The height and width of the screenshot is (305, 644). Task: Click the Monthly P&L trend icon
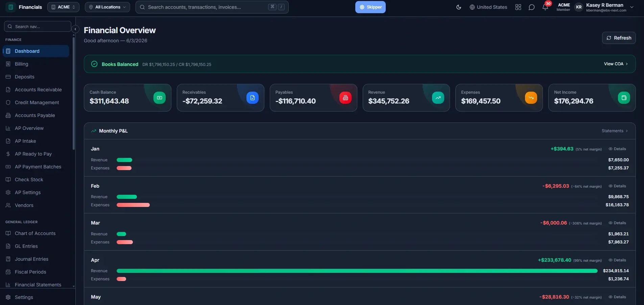(x=94, y=131)
